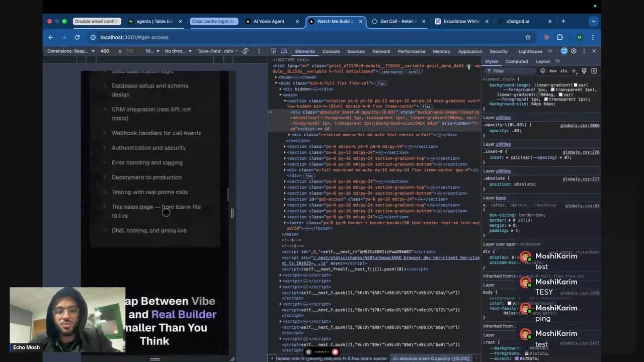
Task: Open the Lighthouse tab
Action: pos(530,51)
